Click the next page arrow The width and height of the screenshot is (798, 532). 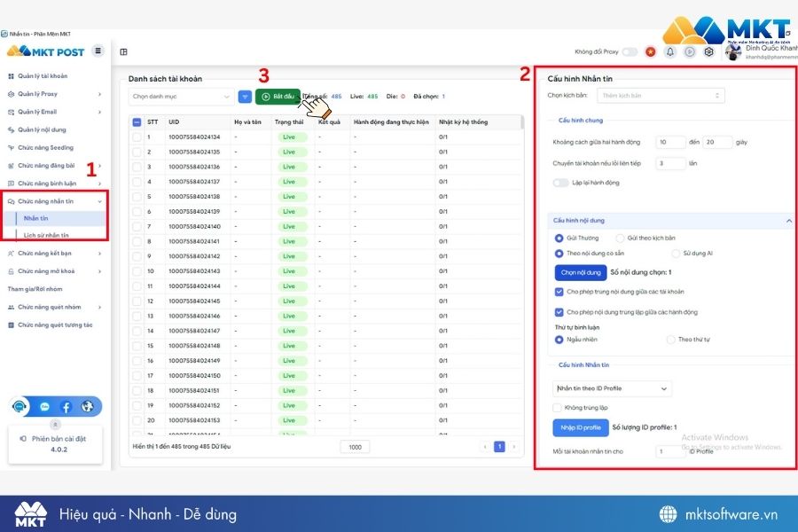[x=514, y=447]
